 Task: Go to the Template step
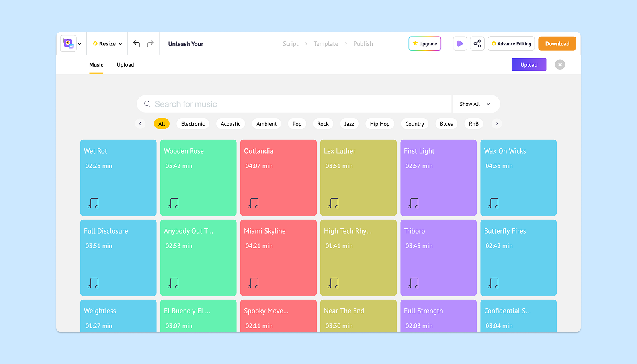(326, 44)
